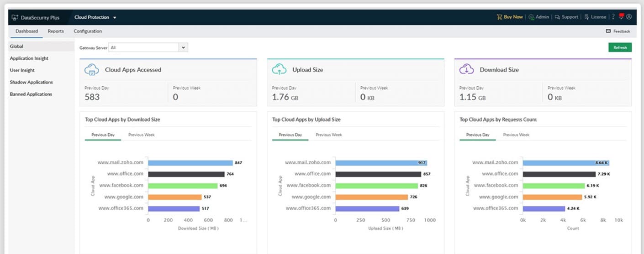Click the dark www.office.com bar labeled 764
Screen dimensions: 644x254
[186, 174]
